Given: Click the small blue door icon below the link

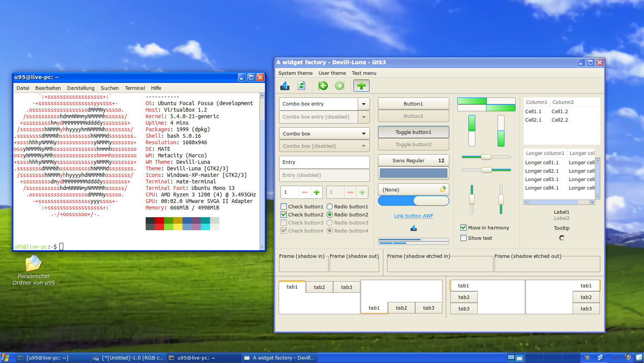Looking at the screenshot, I should 414,228.
